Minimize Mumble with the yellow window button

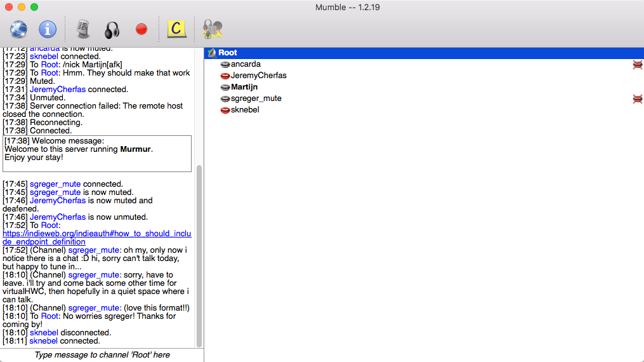coord(22,7)
